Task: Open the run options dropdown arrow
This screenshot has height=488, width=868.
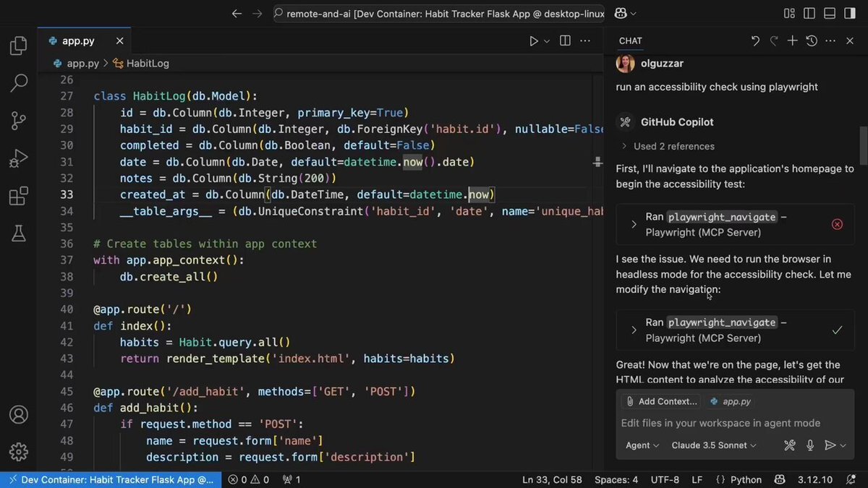Action: tap(547, 41)
